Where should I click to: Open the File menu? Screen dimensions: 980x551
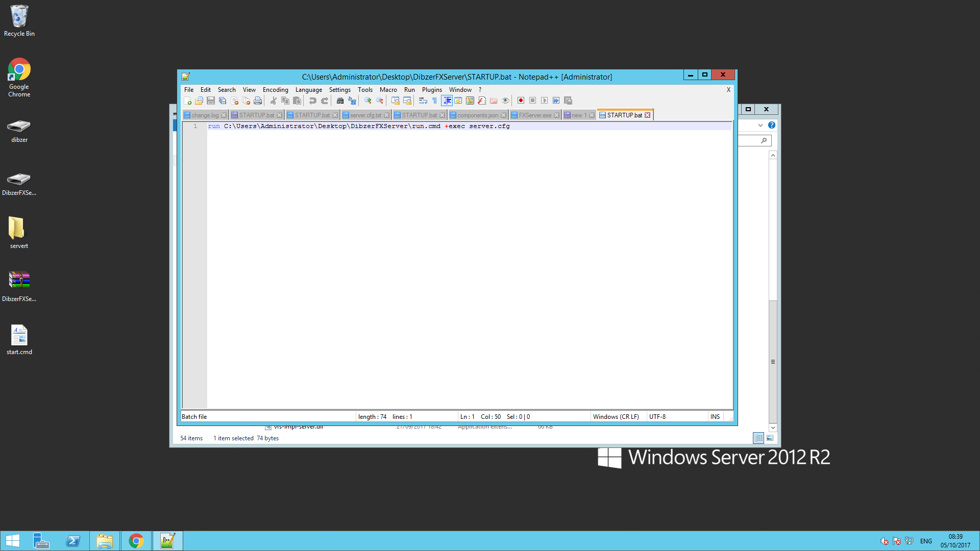(189, 90)
